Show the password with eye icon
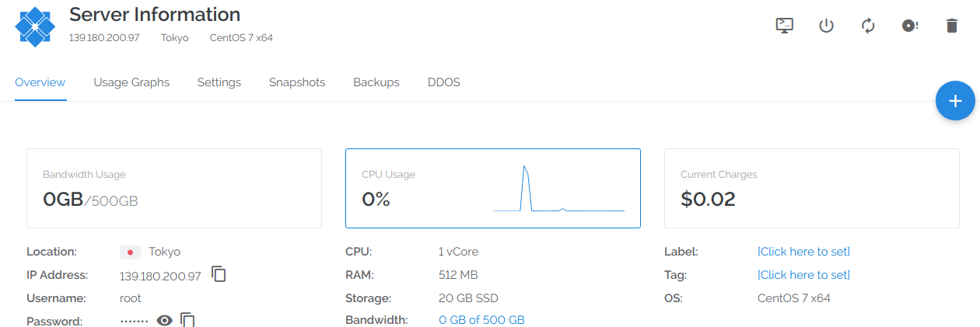The height and width of the screenshot is (327, 980). point(164,320)
